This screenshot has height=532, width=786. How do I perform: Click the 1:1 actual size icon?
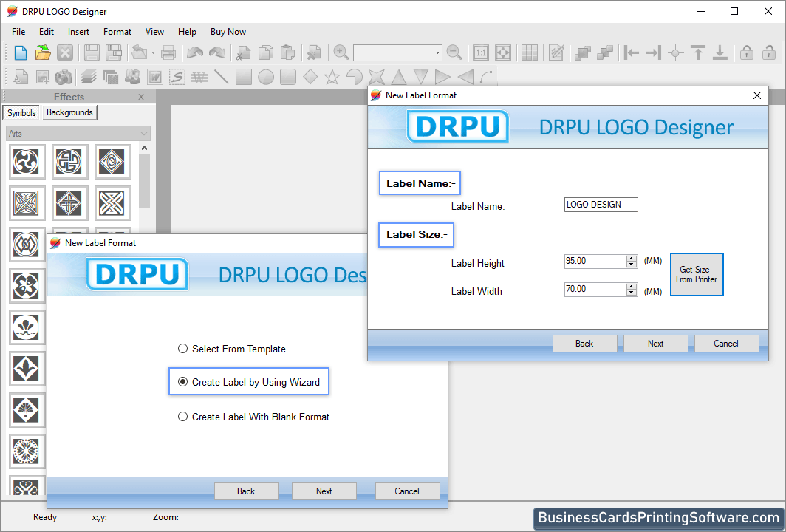point(481,52)
